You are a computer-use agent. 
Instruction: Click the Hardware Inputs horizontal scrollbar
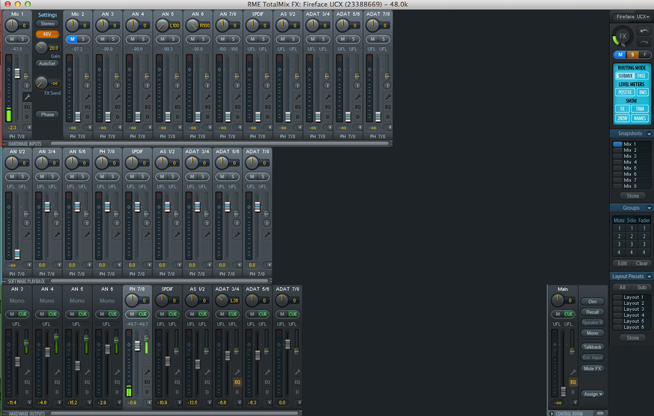(x=219, y=144)
